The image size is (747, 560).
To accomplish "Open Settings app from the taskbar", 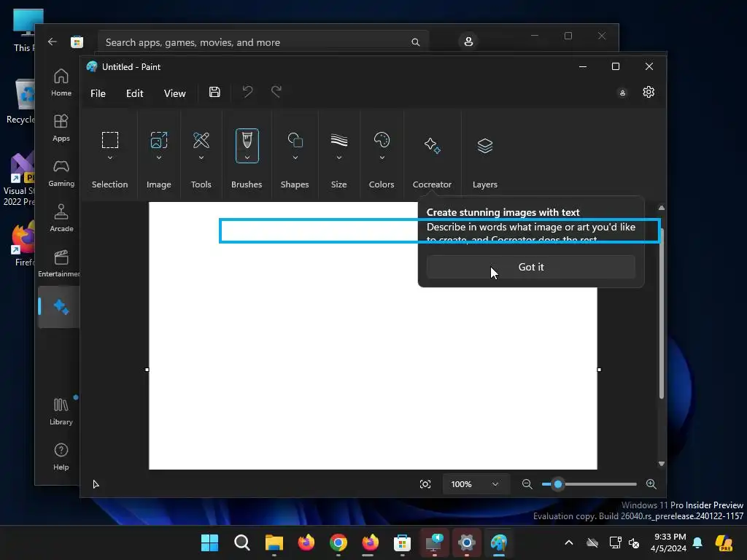I will pos(466,542).
